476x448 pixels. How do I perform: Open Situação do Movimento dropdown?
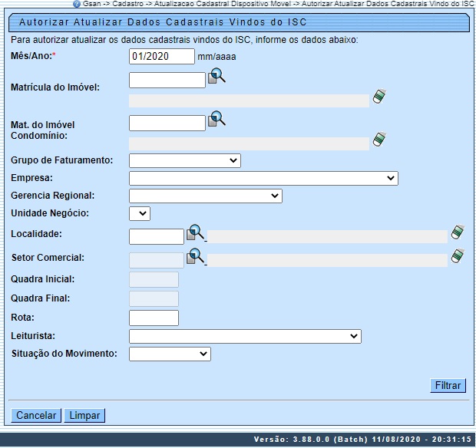point(170,354)
